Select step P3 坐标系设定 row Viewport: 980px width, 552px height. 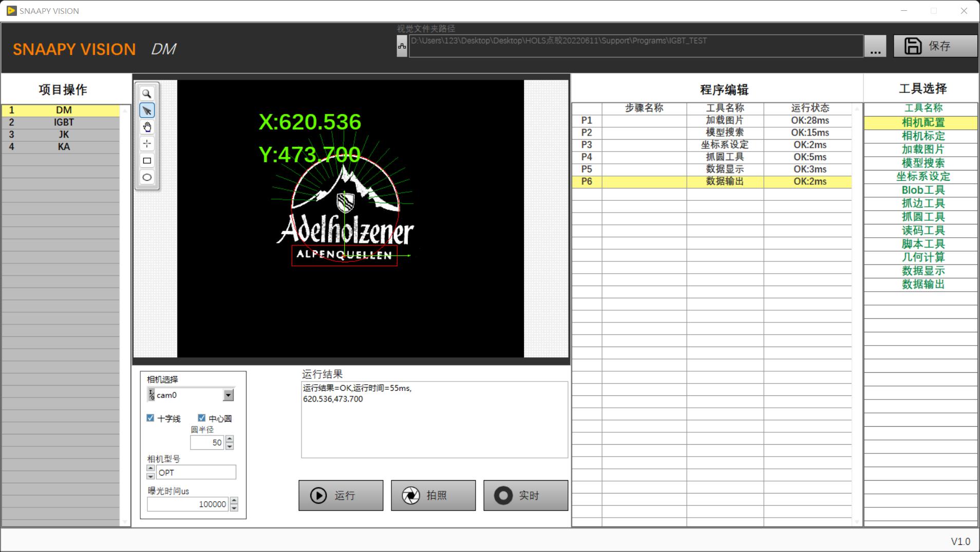tap(712, 145)
